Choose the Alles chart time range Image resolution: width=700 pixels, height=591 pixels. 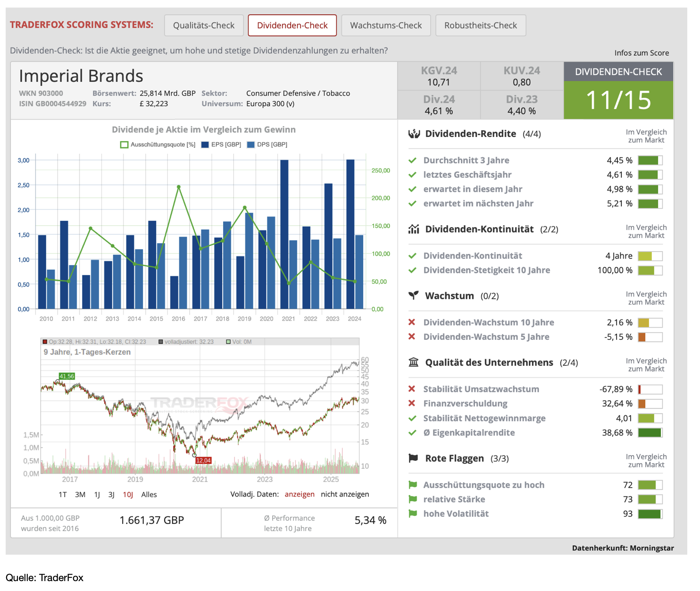(149, 495)
